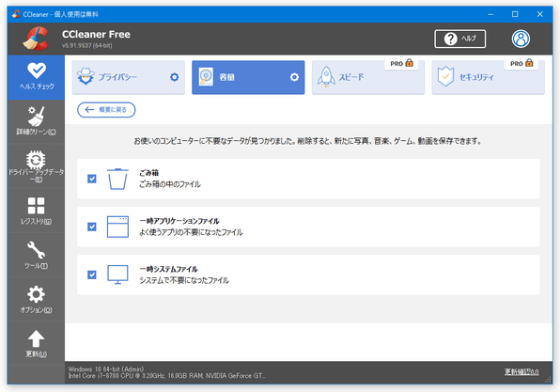Viewport: 560px width, 392px height.
Task: Switch to the 容量 tab
Action: click(x=248, y=77)
